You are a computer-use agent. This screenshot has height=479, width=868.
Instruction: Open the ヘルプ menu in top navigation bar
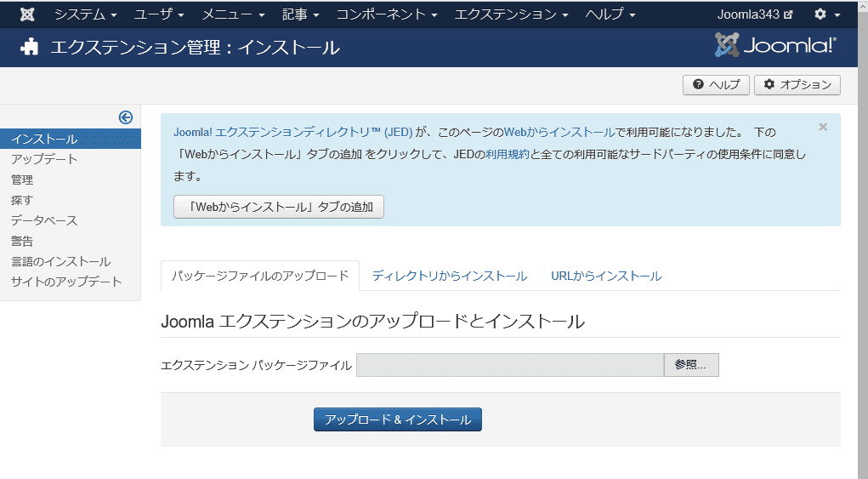pyautogui.click(x=610, y=14)
